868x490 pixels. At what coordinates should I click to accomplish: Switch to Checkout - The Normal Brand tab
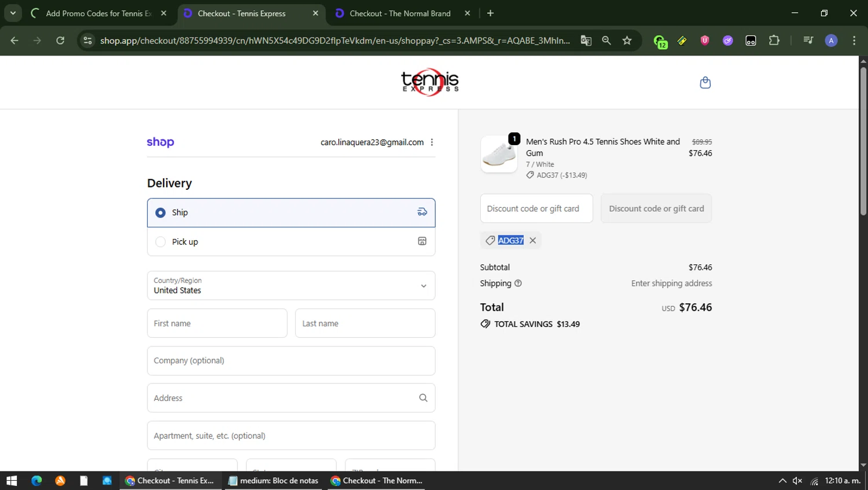400,13
